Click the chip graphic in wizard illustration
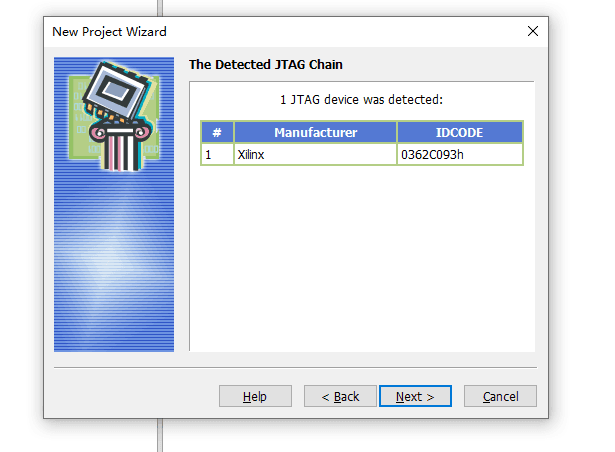 [116, 91]
